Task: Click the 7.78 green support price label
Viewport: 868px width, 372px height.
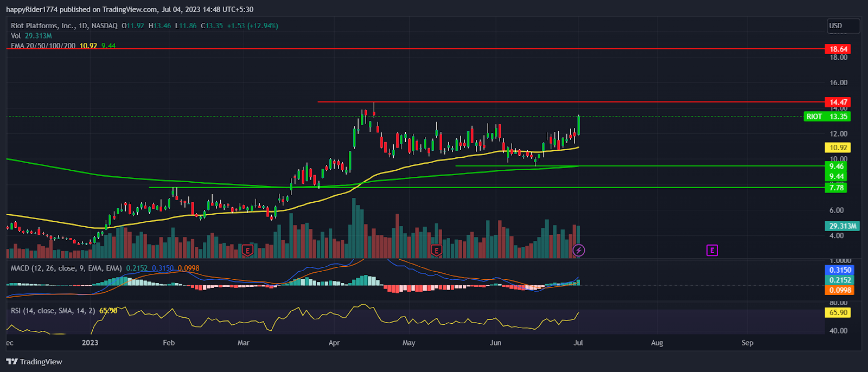Action: (837, 188)
